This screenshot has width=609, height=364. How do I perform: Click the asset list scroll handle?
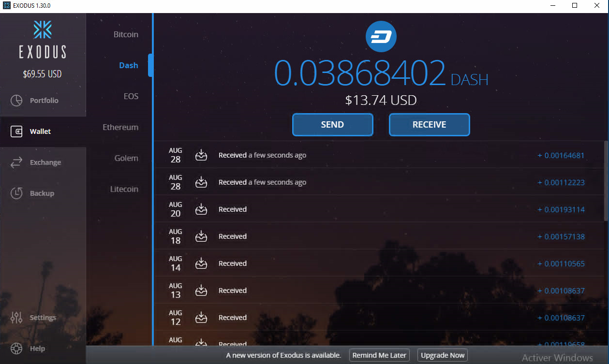150,65
